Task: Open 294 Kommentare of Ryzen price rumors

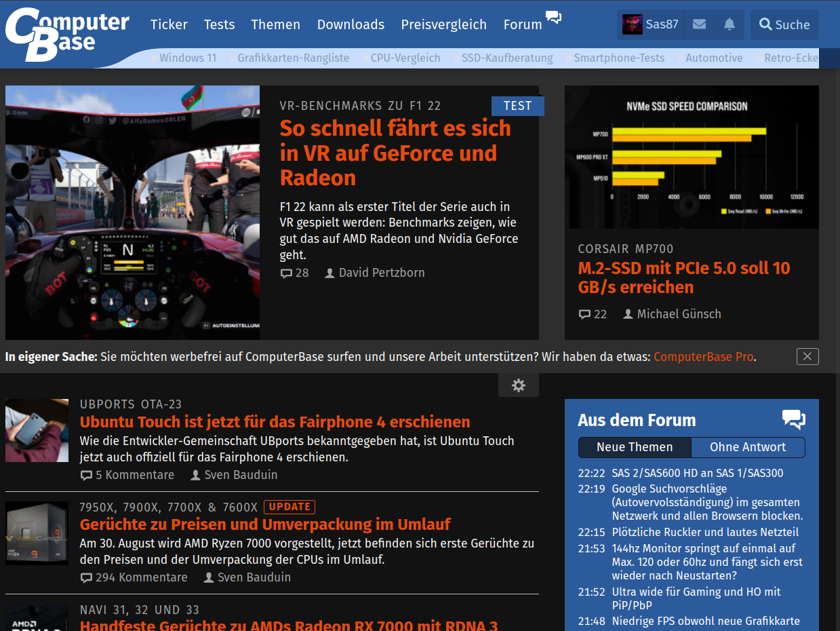Action: pyautogui.click(x=134, y=577)
